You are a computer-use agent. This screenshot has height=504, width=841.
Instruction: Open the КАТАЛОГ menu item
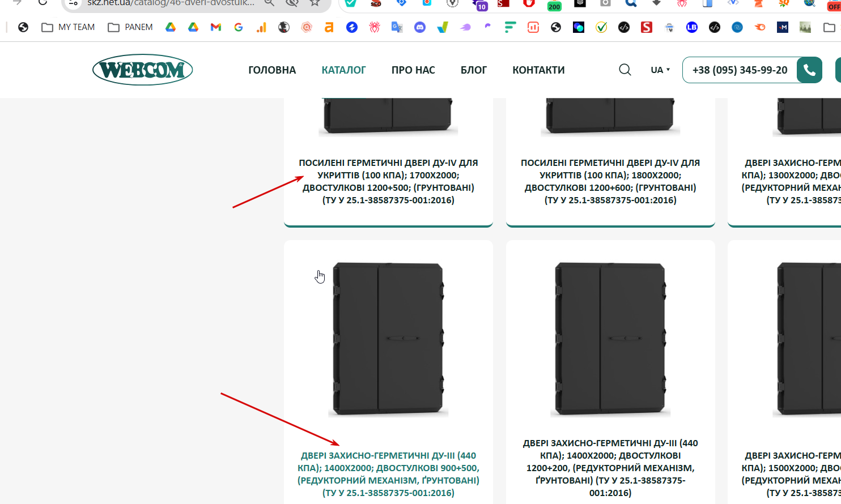click(343, 70)
